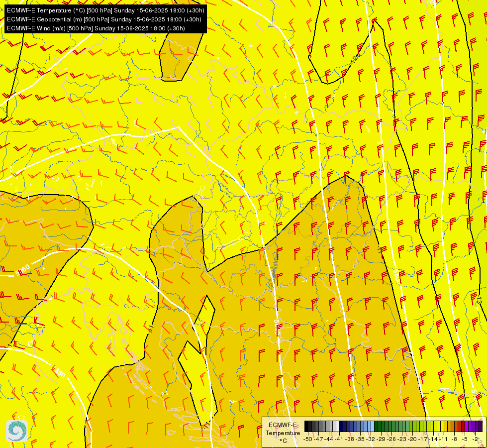Click the -11 label on the temperature legend
This screenshot has width=487, height=448.
click(x=443, y=439)
